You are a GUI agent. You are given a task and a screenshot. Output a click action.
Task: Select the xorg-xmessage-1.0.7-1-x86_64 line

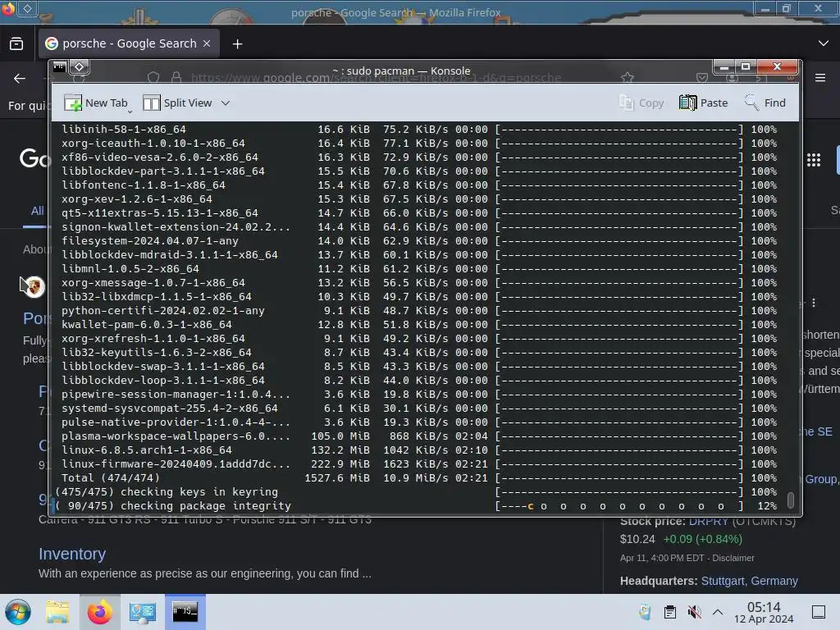[419, 282]
